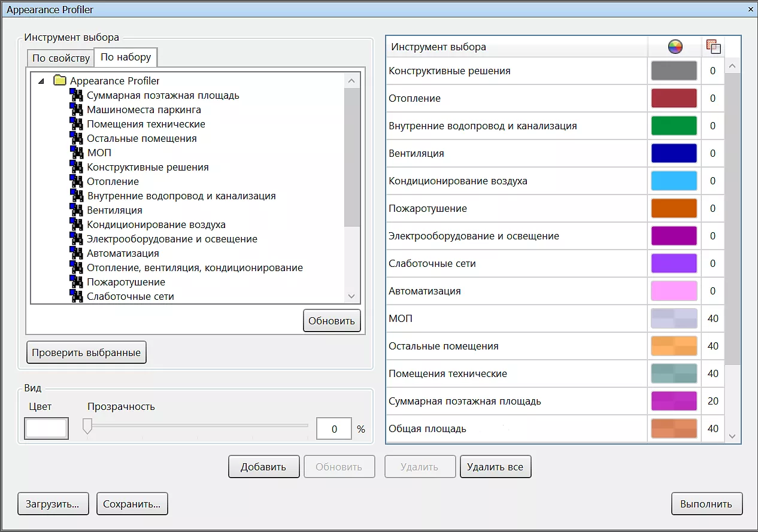Switch to the По набору tab
758x532 pixels.
[x=126, y=57]
